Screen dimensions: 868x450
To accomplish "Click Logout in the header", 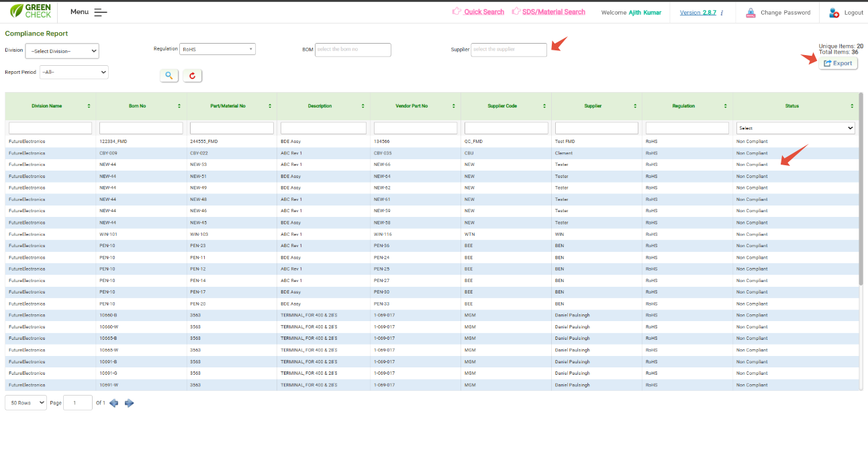I will tap(853, 13).
